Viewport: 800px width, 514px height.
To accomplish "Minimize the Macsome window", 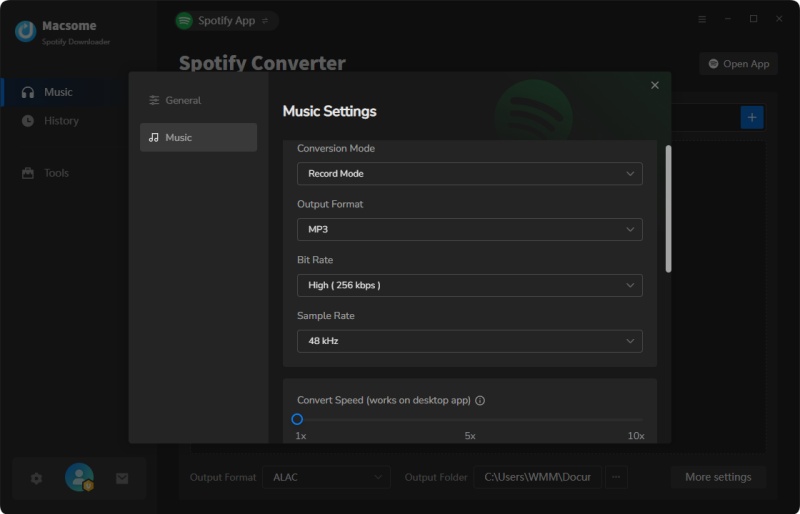I will (x=728, y=19).
